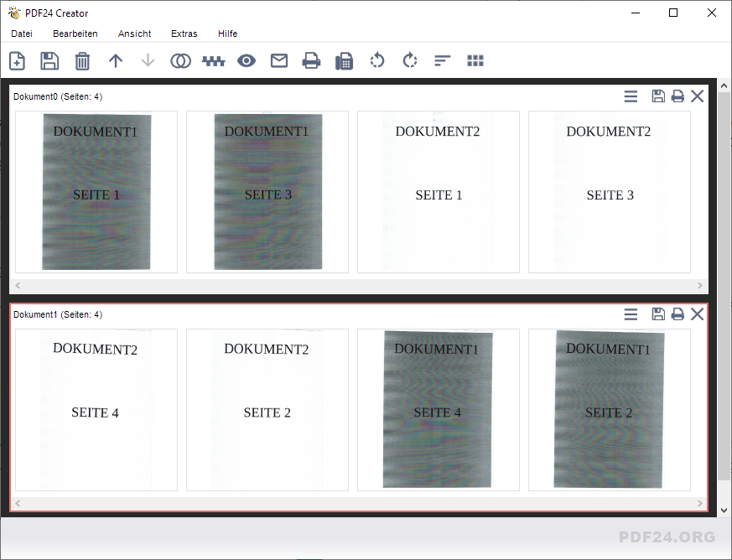
Task: Open the Extras menu
Action: click(184, 34)
